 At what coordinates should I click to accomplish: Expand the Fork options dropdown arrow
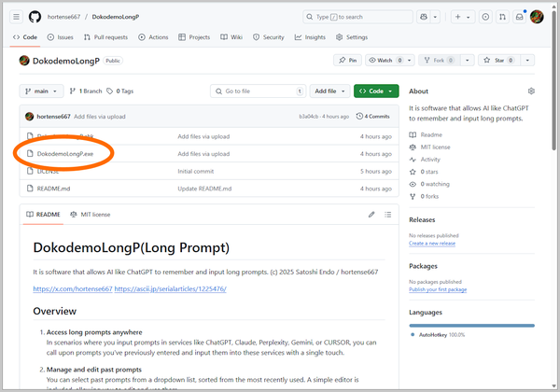tap(468, 61)
